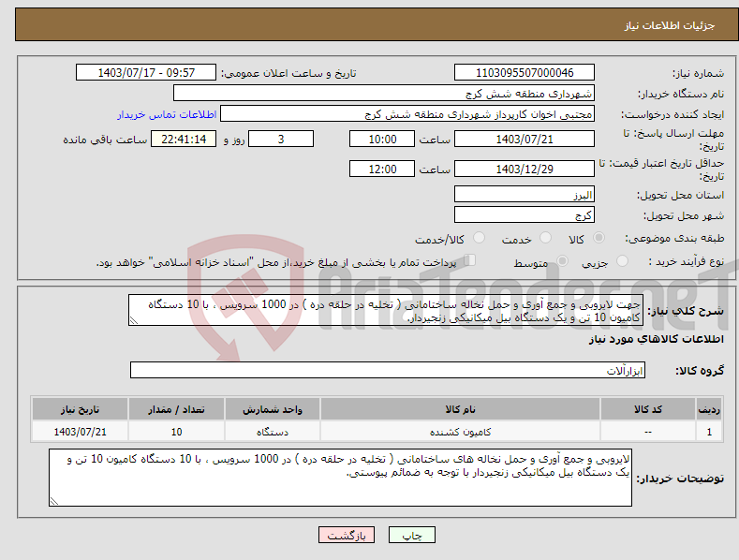Click the remaining time field 22:41:14

pos(184,139)
